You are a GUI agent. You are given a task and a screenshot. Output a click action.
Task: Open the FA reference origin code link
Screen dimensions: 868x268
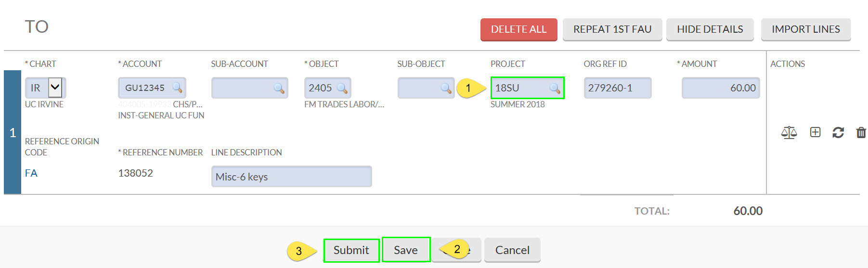31,173
